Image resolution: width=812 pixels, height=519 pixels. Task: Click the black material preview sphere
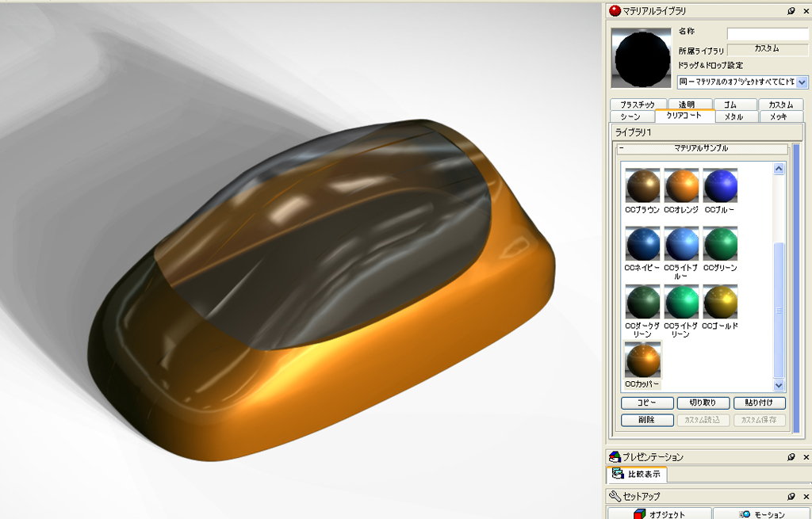click(x=642, y=59)
